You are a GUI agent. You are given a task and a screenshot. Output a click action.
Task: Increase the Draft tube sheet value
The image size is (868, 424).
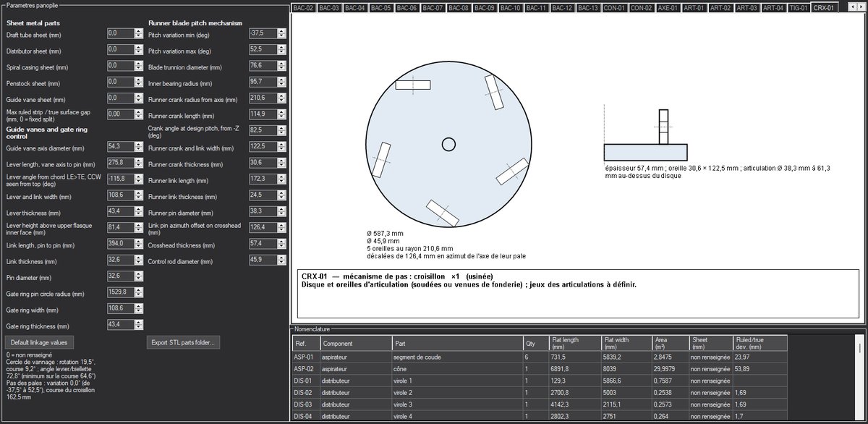tap(139, 31)
